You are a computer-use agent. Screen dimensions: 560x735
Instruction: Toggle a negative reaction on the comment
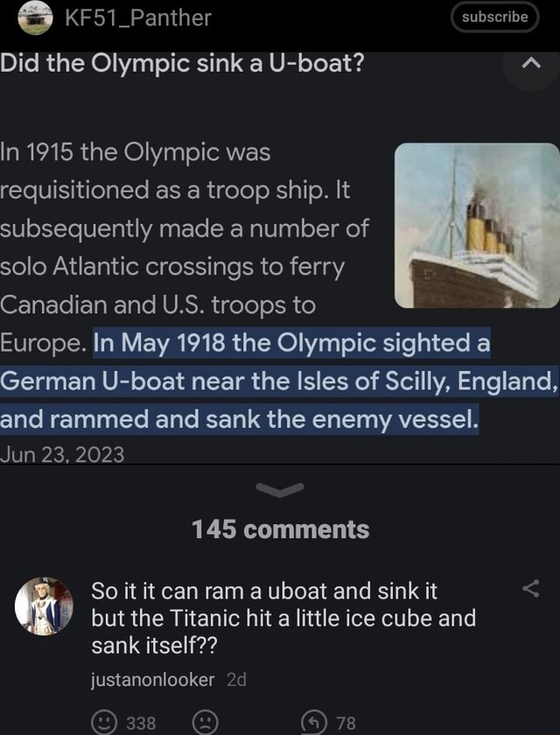(203, 723)
